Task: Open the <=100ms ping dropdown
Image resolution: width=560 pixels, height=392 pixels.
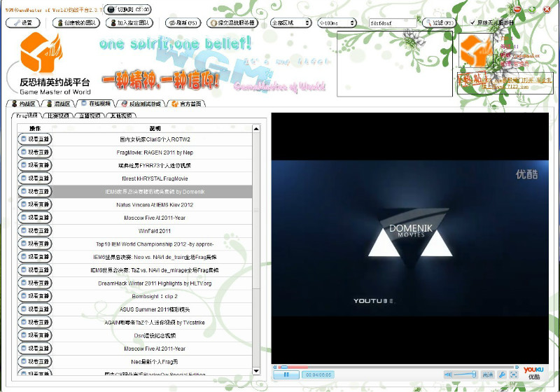Action: pos(337,23)
